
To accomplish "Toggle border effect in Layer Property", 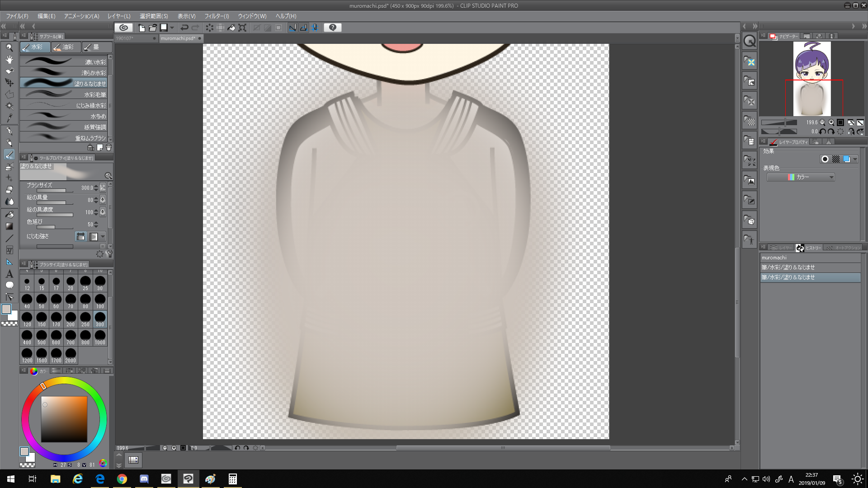I will pyautogui.click(x=825, y=159).
